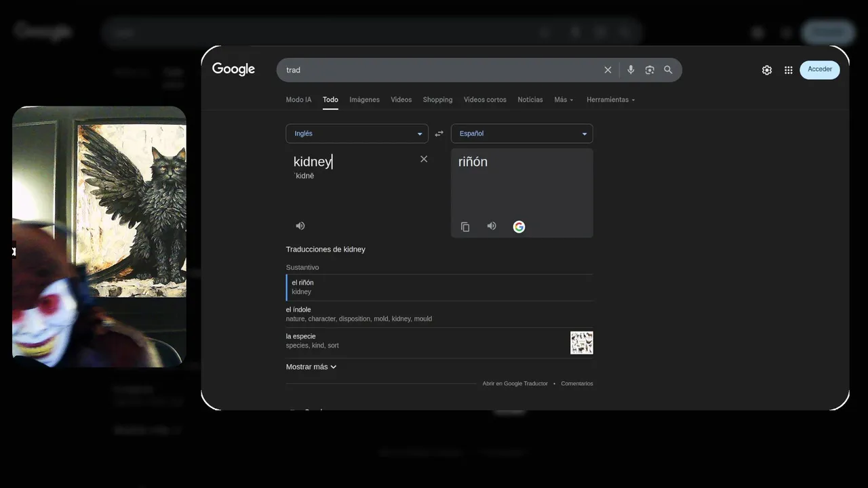The image size is (868, 488).
Task: Clear the kidney source text
Action: click(424, 159)
